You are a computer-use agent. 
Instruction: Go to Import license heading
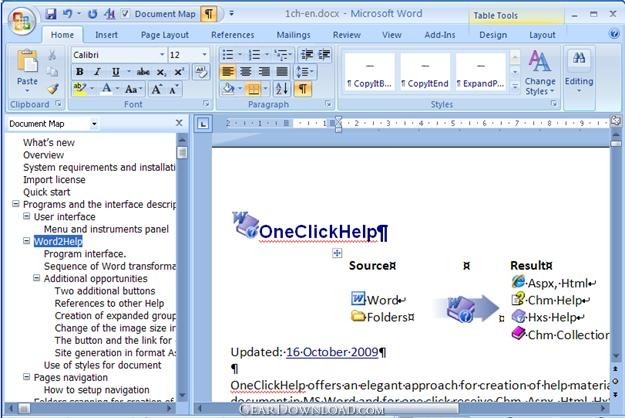pos(54,180)
